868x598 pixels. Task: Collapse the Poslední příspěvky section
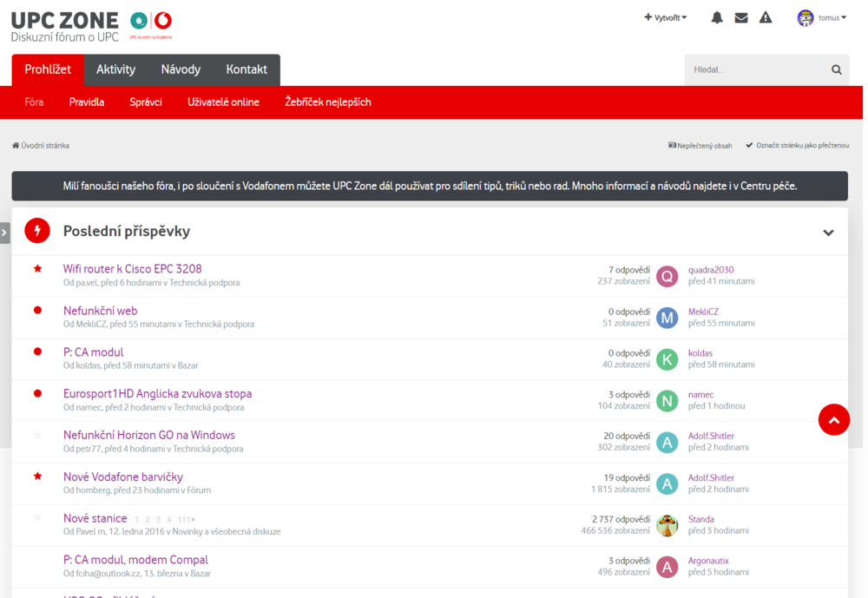coord(828,233)
